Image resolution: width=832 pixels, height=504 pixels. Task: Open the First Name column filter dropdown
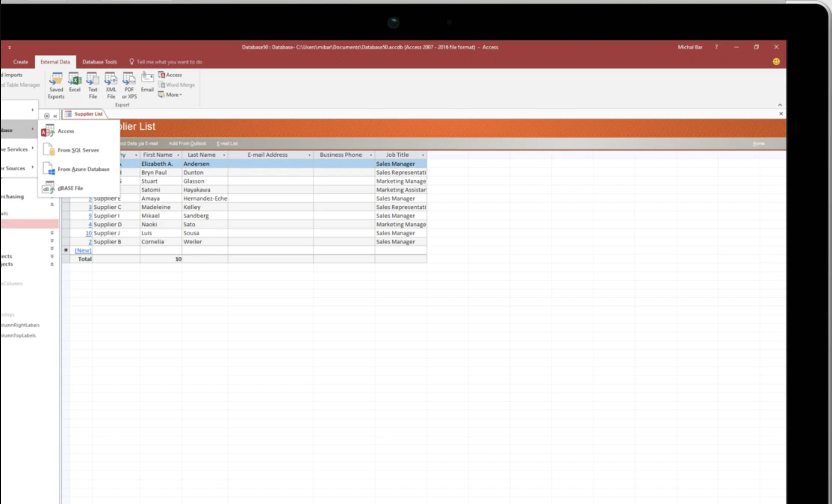[178, 155]
